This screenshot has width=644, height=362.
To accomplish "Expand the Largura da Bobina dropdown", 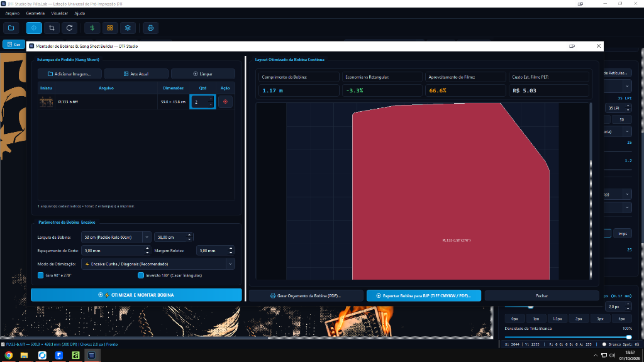I will 147,237.
